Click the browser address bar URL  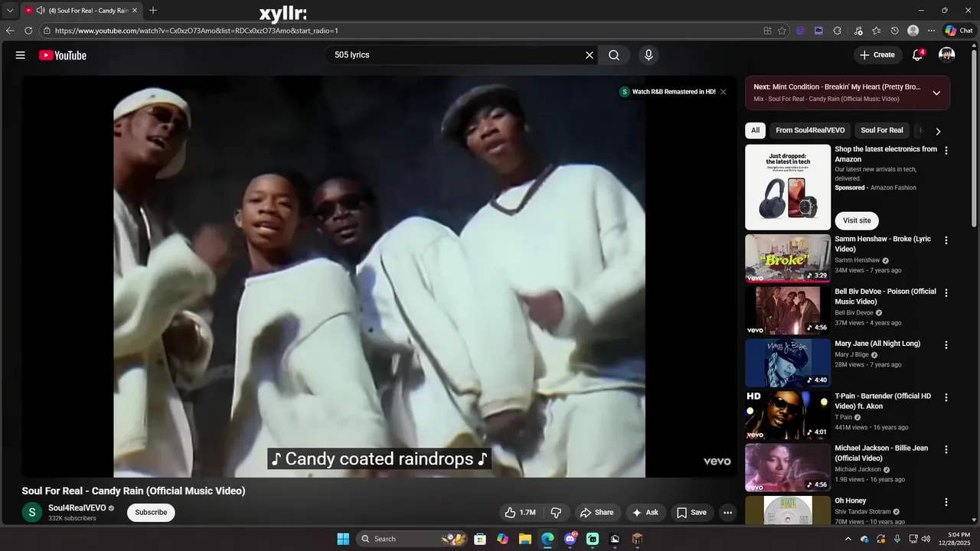click(x=196, y=31)
